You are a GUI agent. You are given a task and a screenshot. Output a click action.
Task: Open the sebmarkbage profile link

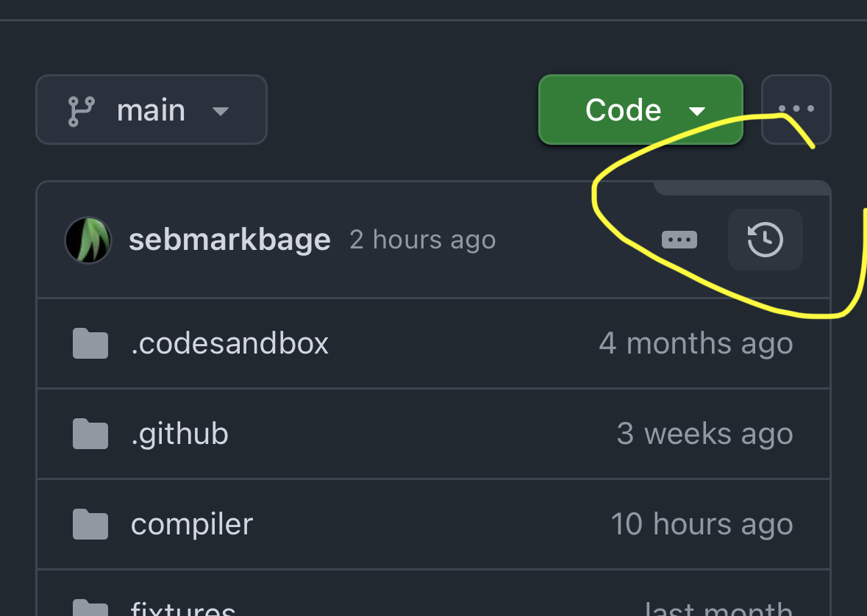point(229,240)
